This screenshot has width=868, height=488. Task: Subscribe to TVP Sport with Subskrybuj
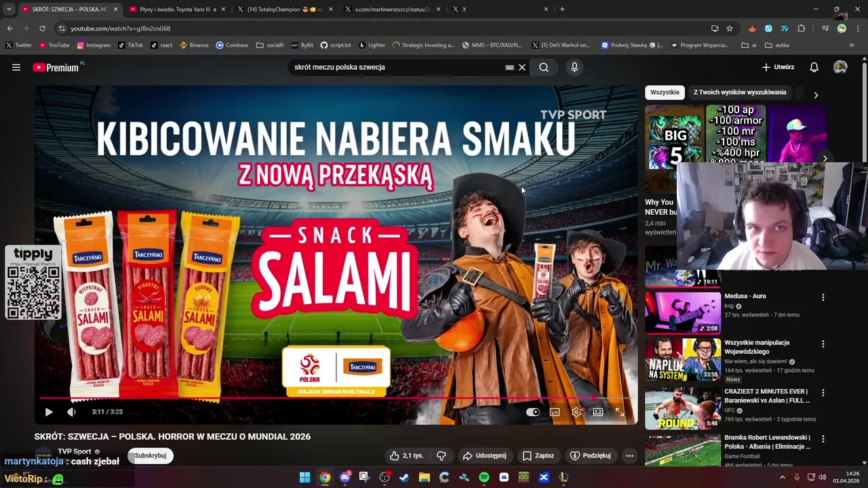[151, 455]
